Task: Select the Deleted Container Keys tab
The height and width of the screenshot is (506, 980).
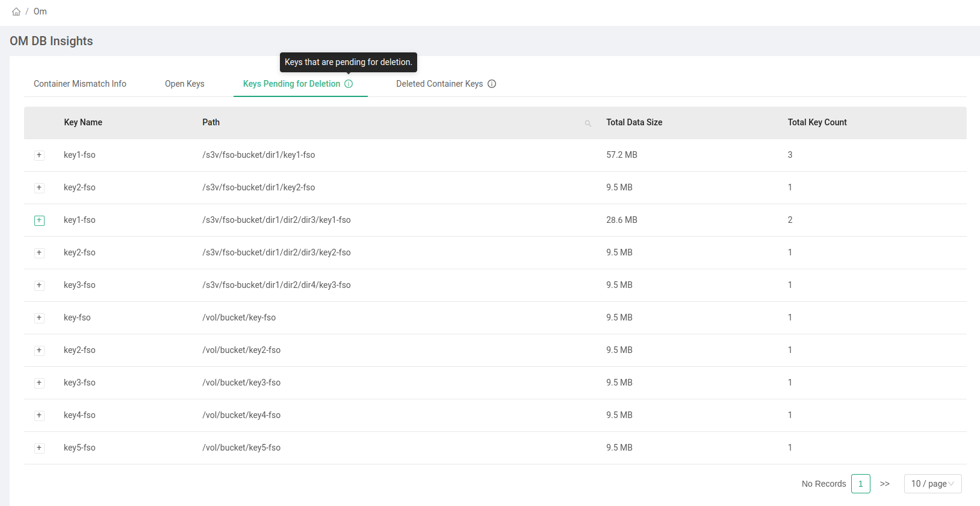Action: click(x=439, y=84)
